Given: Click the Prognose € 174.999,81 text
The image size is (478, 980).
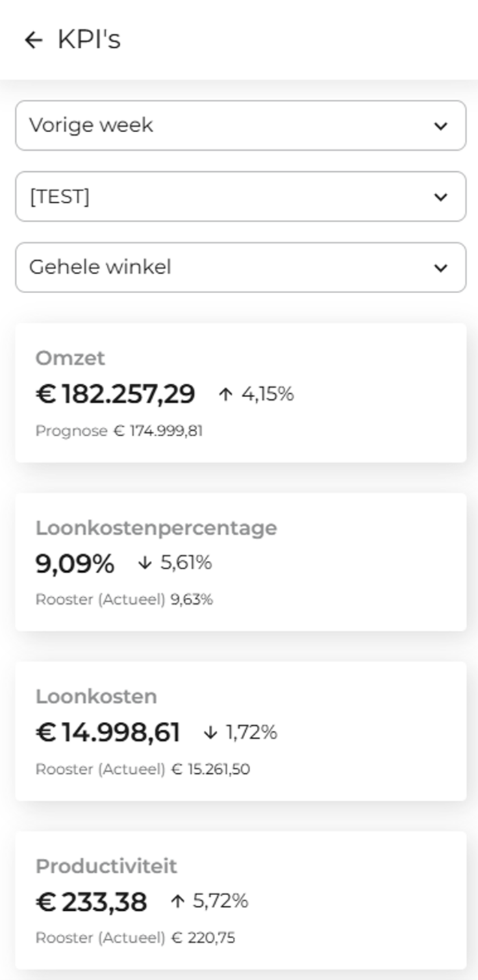Looking at the screenshot, I should [x=119, y=431].
